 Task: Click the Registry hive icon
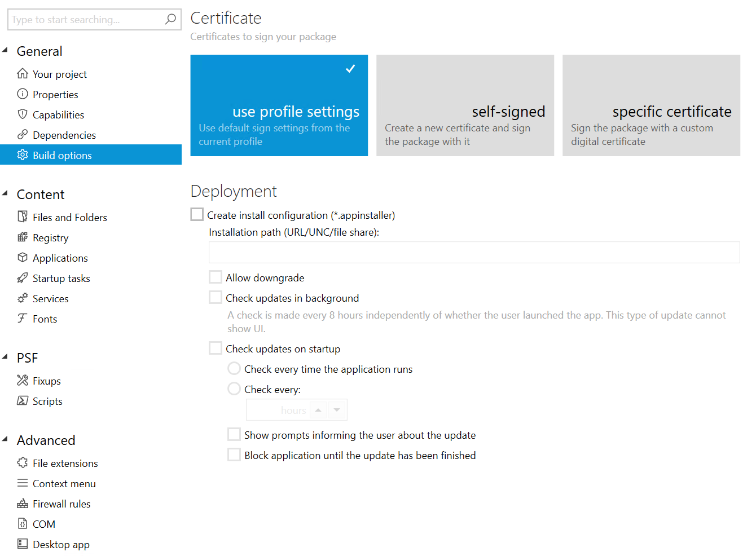(22, 237)
